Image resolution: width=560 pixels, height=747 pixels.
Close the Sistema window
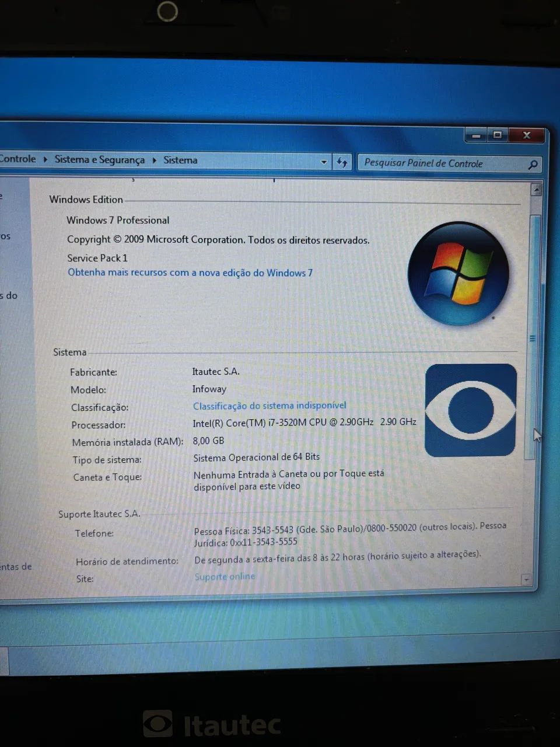[527, 135]
